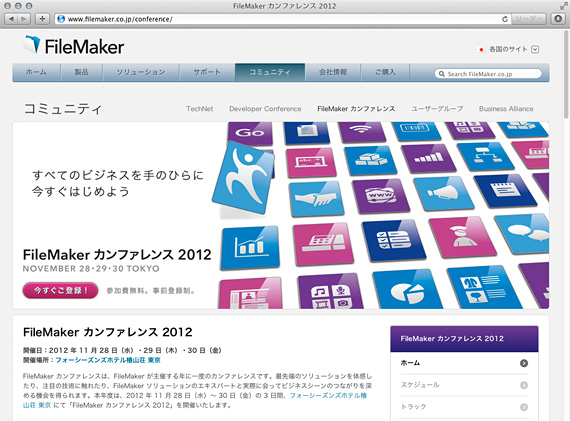Click the purple signal bars tile
Image resolution: width=570 pixels, height=421 pixels.
428,158
